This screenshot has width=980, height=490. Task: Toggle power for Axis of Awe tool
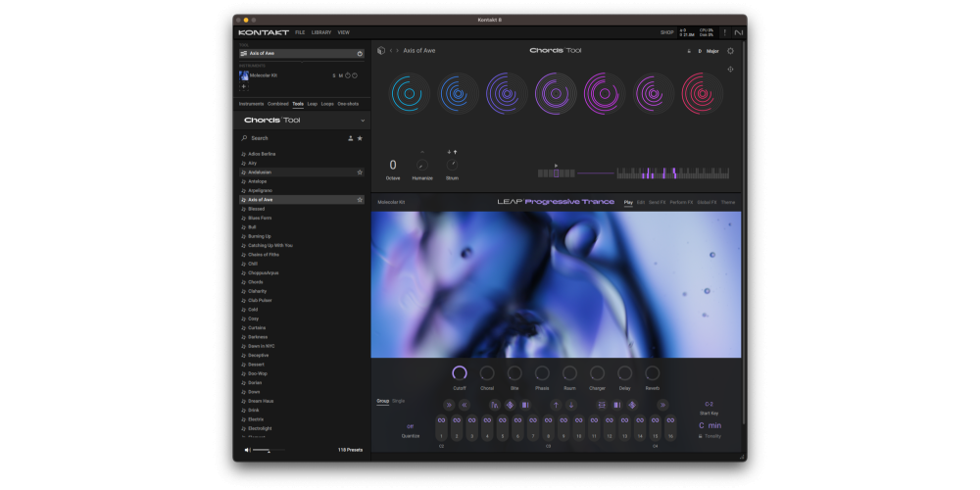point(360,54)
